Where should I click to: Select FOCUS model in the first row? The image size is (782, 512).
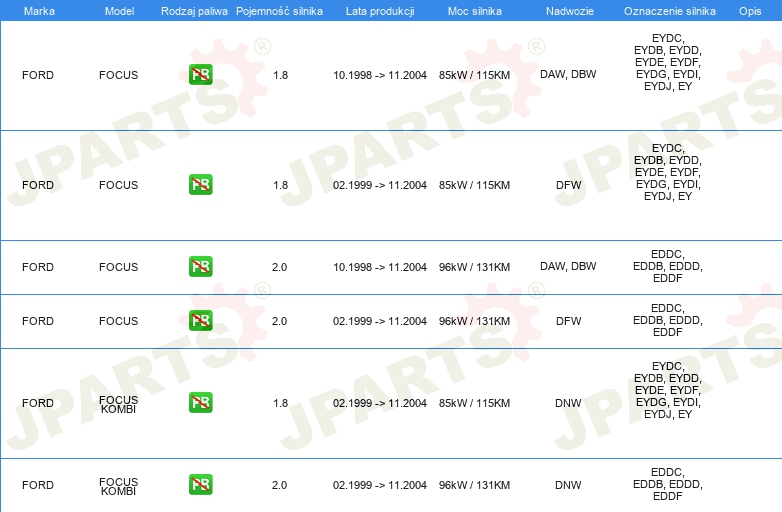[119, 75]
